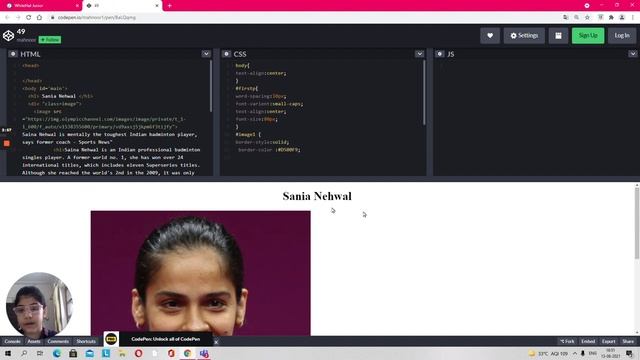Open Microsoft Store from taskbar
The image size is (640, 360).
tap(73, 353)
